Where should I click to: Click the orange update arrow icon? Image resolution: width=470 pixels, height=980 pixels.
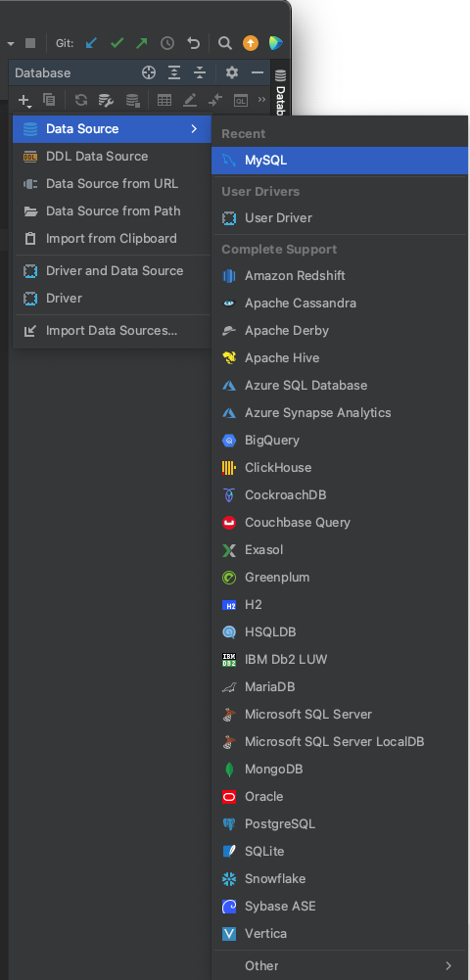tap(250, 43)
